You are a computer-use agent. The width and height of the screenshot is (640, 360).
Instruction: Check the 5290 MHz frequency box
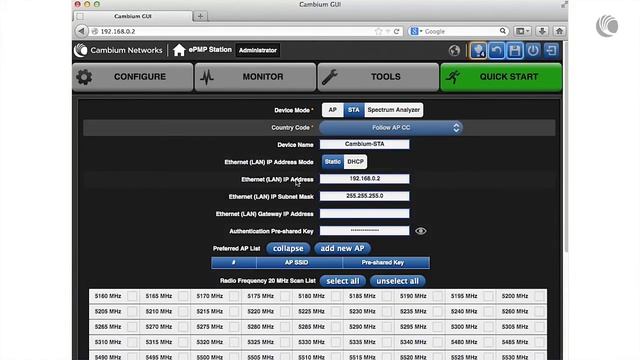[387, 327]
